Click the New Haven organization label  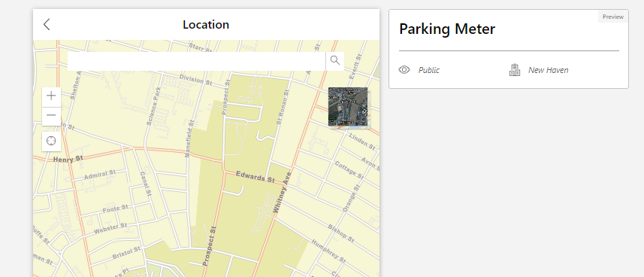point(549,71)
